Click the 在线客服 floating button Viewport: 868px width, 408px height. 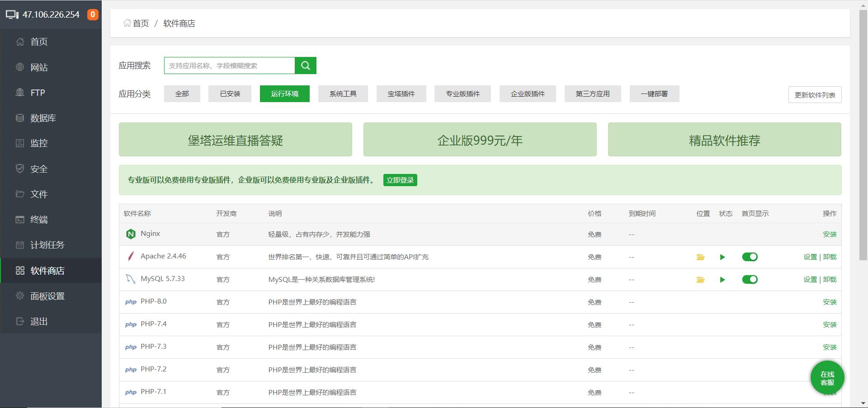[827, 378]
